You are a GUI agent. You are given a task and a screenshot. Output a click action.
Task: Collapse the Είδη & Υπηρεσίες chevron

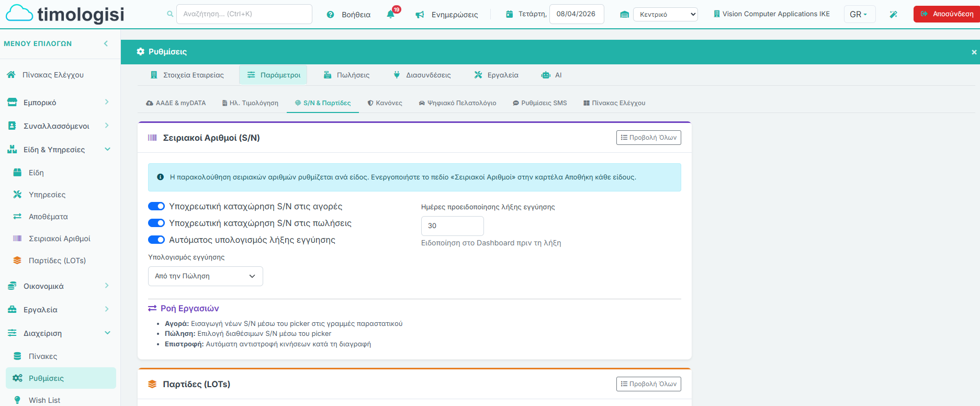(x=107, y=149)
